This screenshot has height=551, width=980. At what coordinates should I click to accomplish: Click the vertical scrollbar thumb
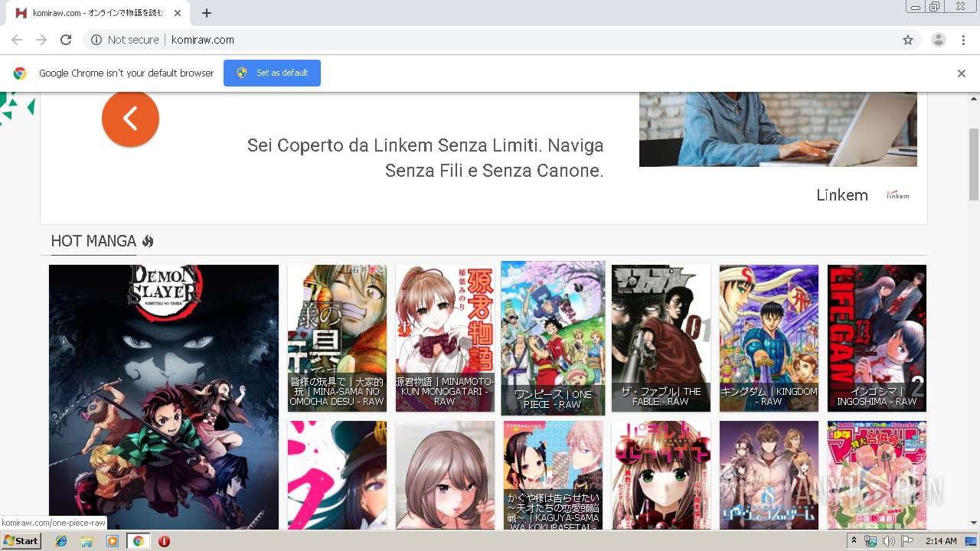[x=974, y=165]
